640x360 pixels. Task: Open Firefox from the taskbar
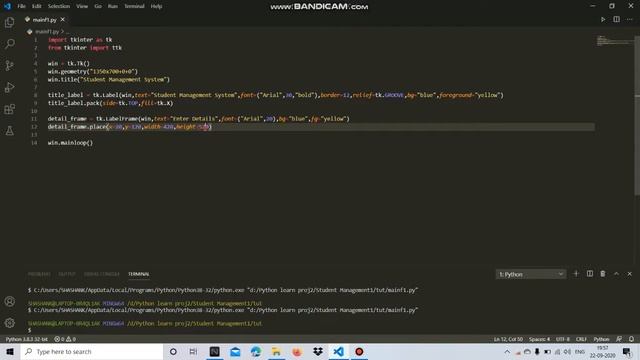(x=297, y=351)
